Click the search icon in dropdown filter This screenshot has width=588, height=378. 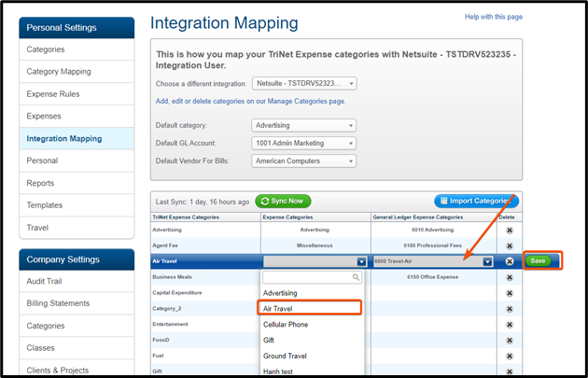(x=355, y=277)
